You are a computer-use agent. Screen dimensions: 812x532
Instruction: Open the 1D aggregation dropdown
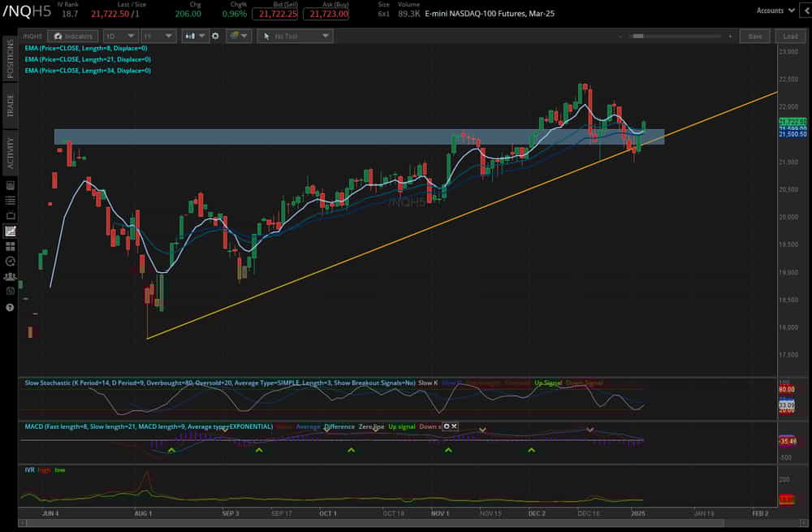tap(119, 36)
